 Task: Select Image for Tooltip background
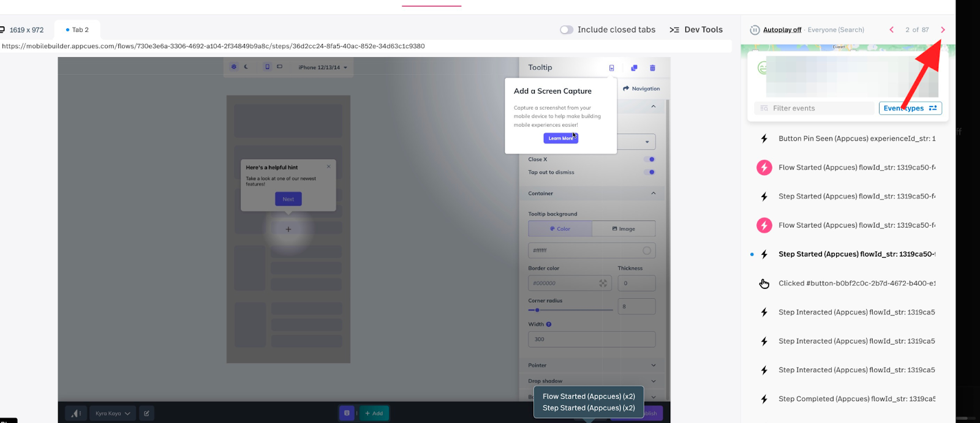(624, 229)
